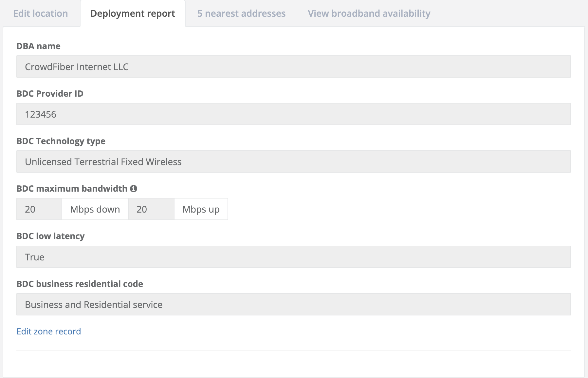Click the Mbps up value box showing 20

click(x=151, y=209)
